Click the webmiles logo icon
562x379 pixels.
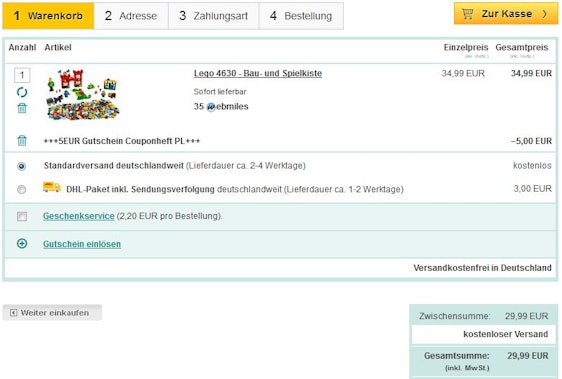click(211, 107)
